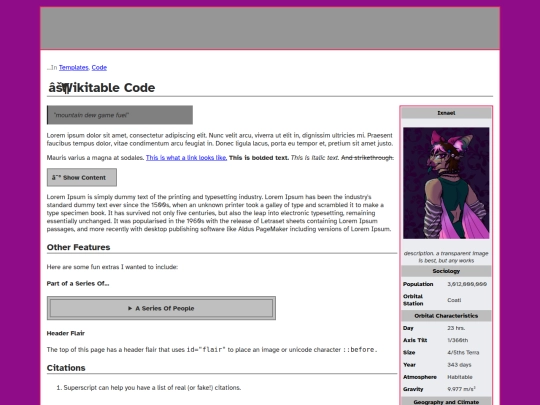Click the Gravity label in the infobox

click(x=413, y=389)
